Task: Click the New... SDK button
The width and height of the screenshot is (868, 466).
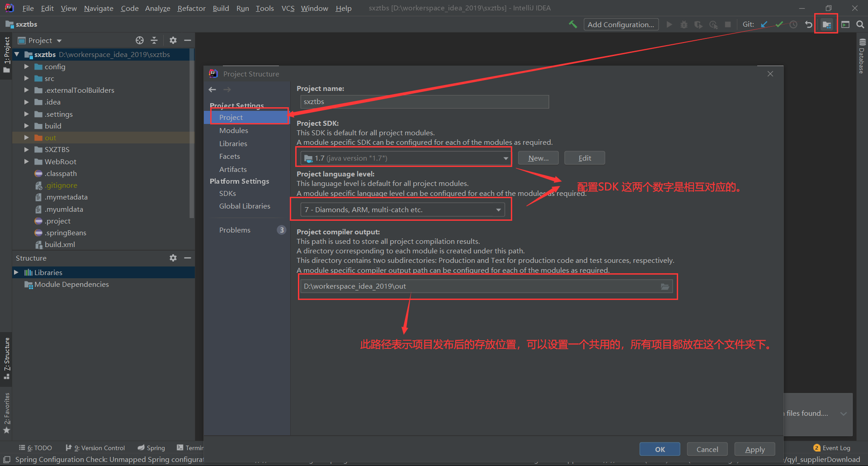Action: coord(538,158)
